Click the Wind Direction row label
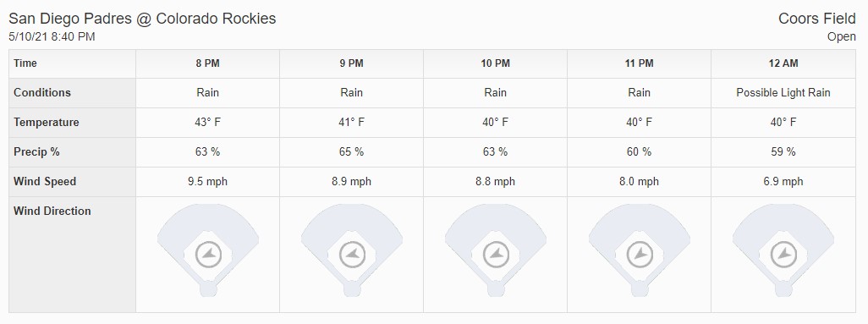The image size is (868, 324). tap(52, 211)
